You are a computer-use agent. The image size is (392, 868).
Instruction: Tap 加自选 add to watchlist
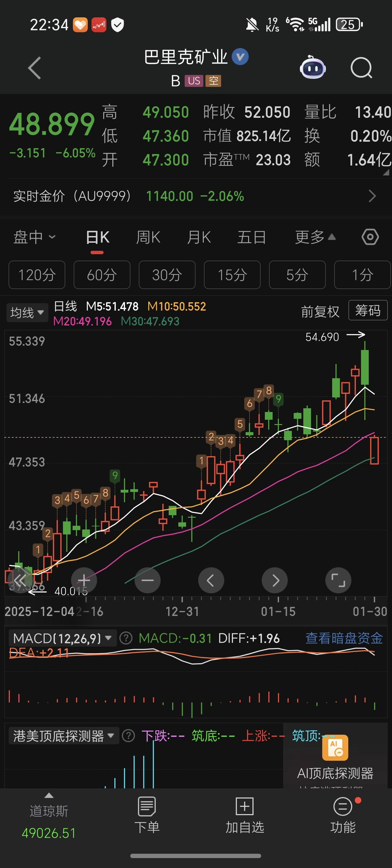245,815
